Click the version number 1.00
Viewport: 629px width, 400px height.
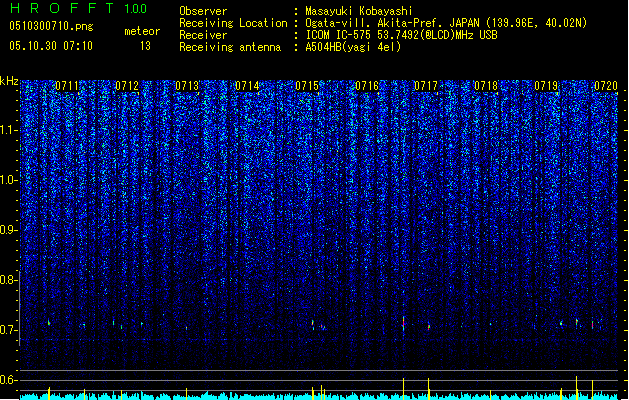tap(136, 9)
